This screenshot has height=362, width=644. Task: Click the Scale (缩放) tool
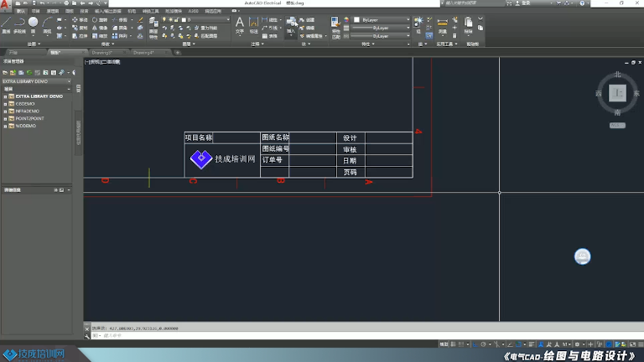click(x=100, y=36)
